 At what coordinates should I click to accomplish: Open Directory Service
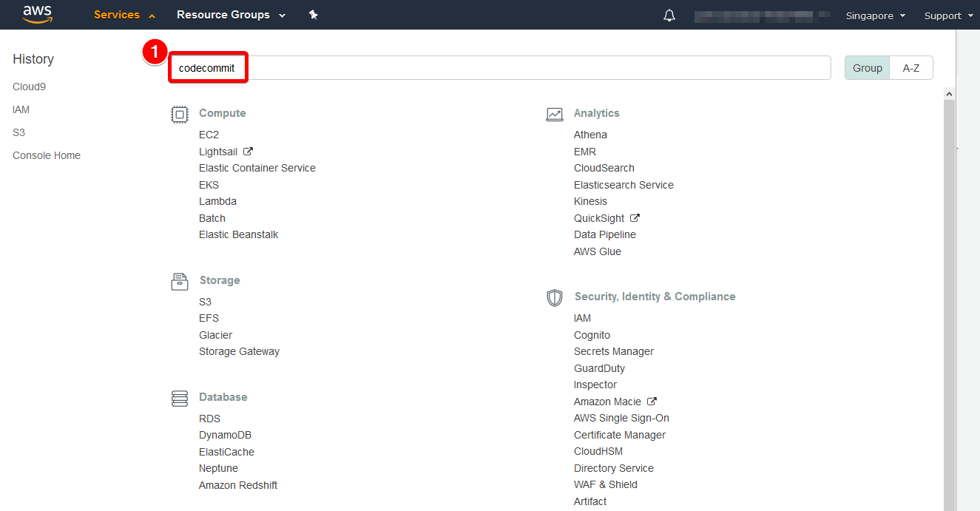pos(614,468)
